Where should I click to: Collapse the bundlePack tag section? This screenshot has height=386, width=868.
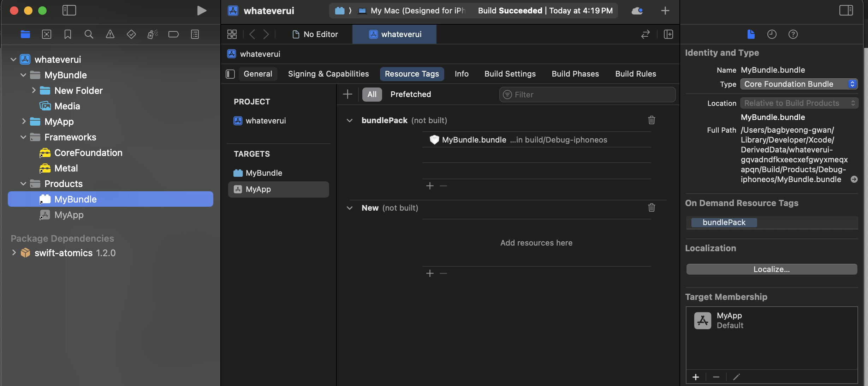350,120
